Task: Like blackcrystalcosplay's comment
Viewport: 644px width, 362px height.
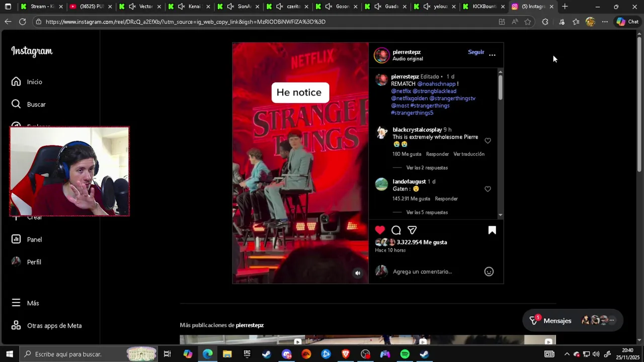Action: click(488, 141)
